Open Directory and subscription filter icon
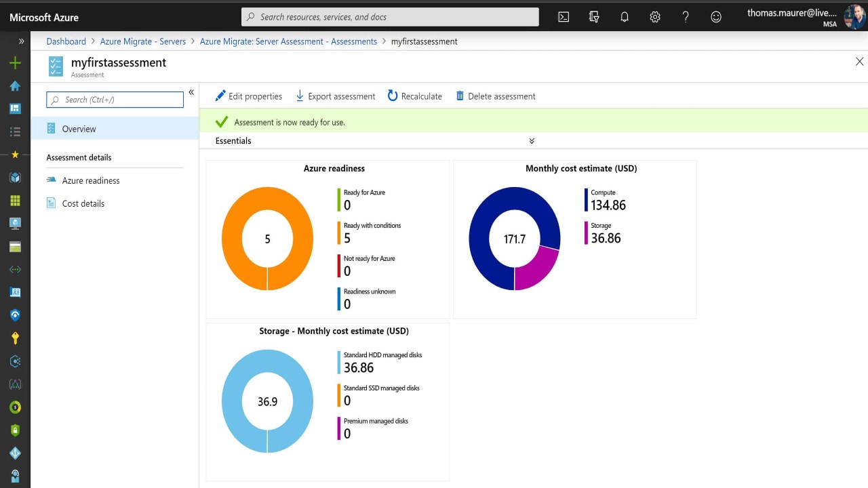868x488 pixels. (x=594, y=17)
